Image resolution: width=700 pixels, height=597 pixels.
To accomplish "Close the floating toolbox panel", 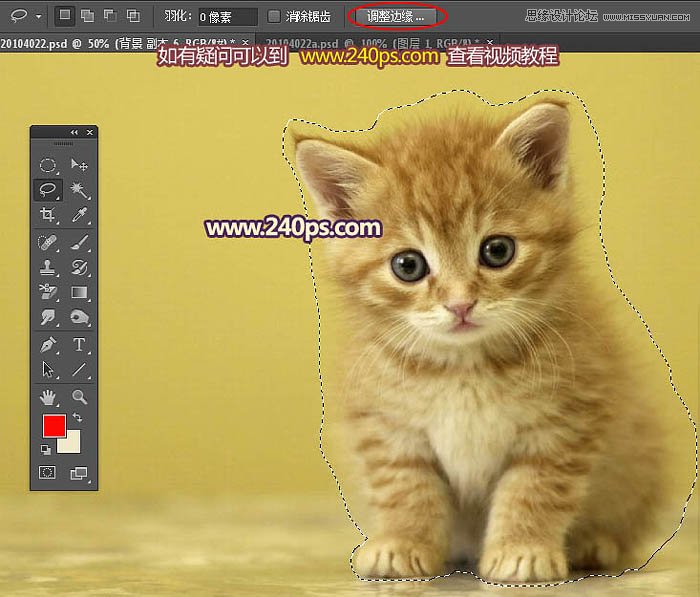I will click(x=90, y=132).
